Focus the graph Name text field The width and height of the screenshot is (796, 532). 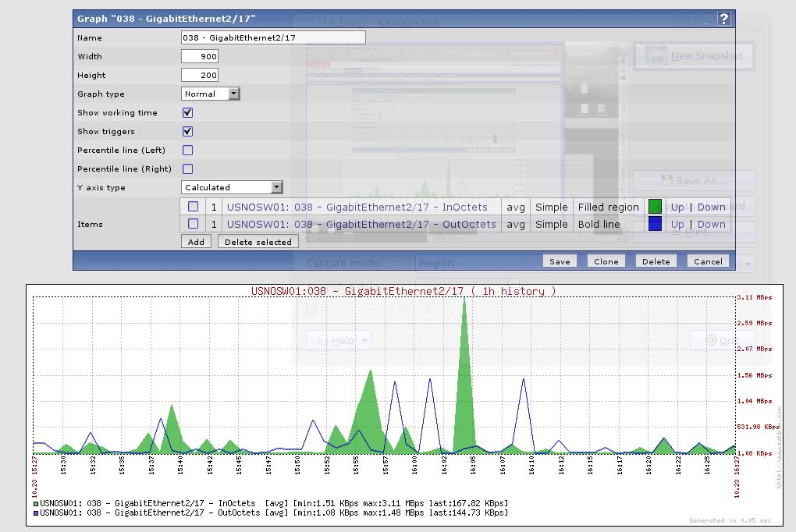tap(273, 37)
